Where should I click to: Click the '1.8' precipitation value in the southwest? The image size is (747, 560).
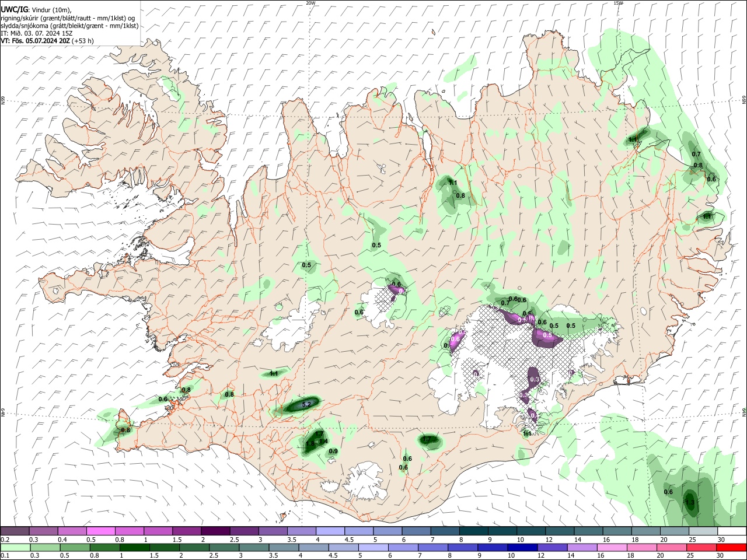pos(310,443)
